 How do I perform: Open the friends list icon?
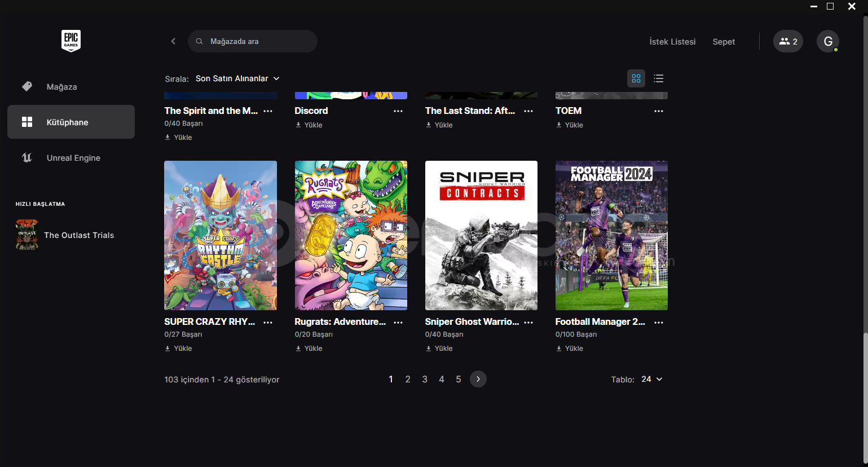788,41
